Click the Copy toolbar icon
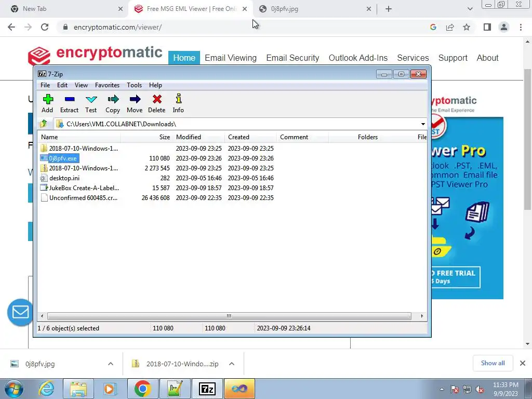Image resolution: width=532 pixels, height=399 pixels. tap(113, 103)
